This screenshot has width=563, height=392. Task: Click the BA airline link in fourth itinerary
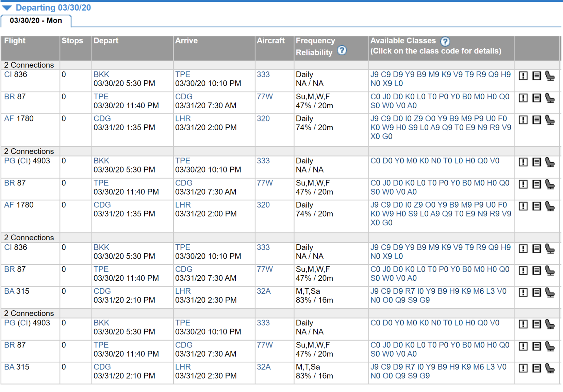point(9,367)
